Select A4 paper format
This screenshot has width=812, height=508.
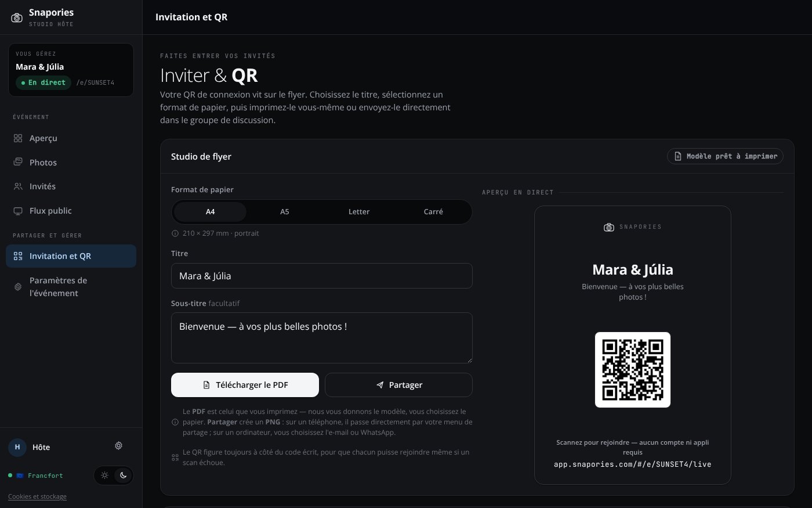coord(210,212)
